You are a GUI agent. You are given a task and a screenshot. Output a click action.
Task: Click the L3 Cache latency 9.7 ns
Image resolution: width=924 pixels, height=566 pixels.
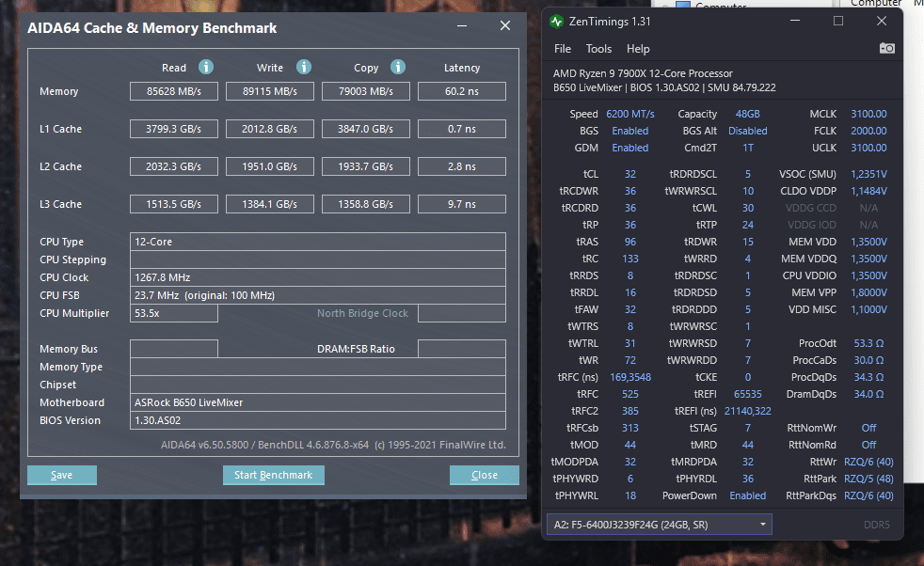(462, 204)
